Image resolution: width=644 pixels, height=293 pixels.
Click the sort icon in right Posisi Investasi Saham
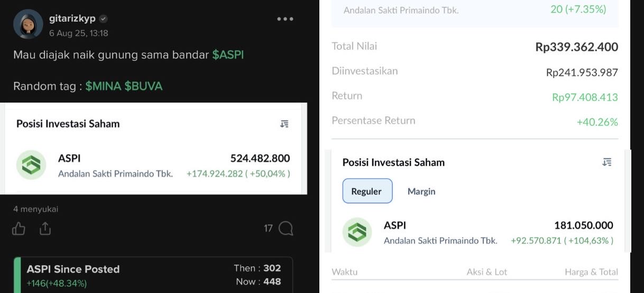[607, 162]
